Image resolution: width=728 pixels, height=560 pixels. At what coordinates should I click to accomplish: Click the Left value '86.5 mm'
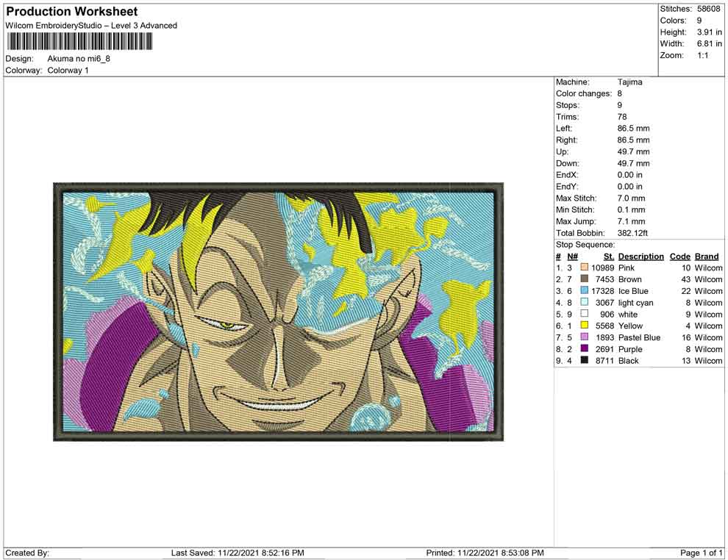tap(633, 129)
